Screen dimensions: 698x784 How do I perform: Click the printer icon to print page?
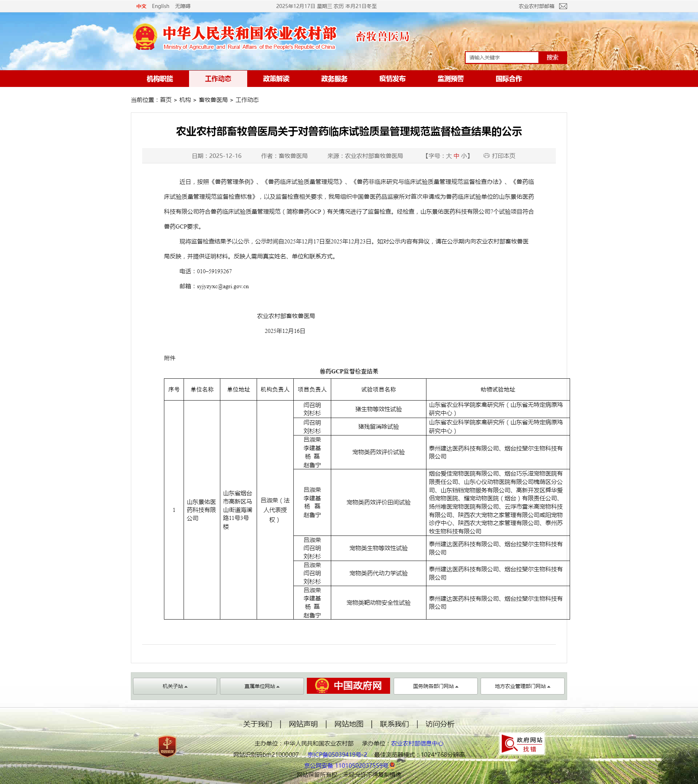[x=486, y=156]
